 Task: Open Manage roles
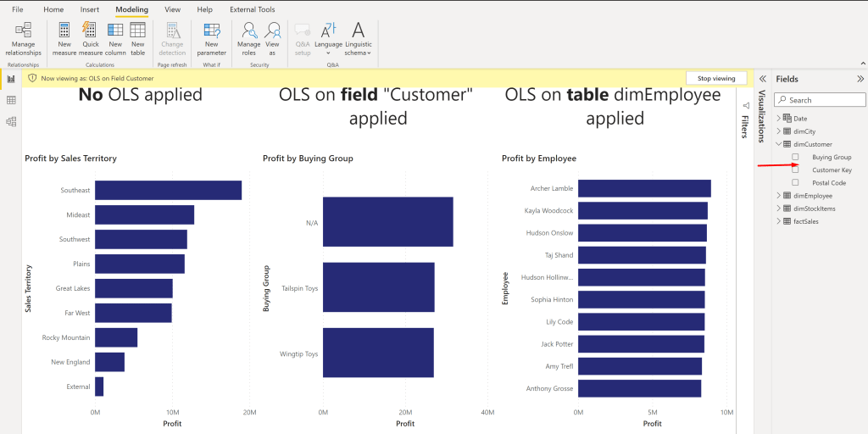point(248,39)
